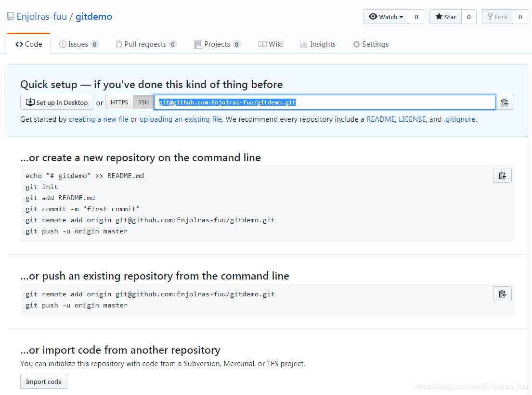
Task: Click the Import code button
Action: (x=44, y=382)
